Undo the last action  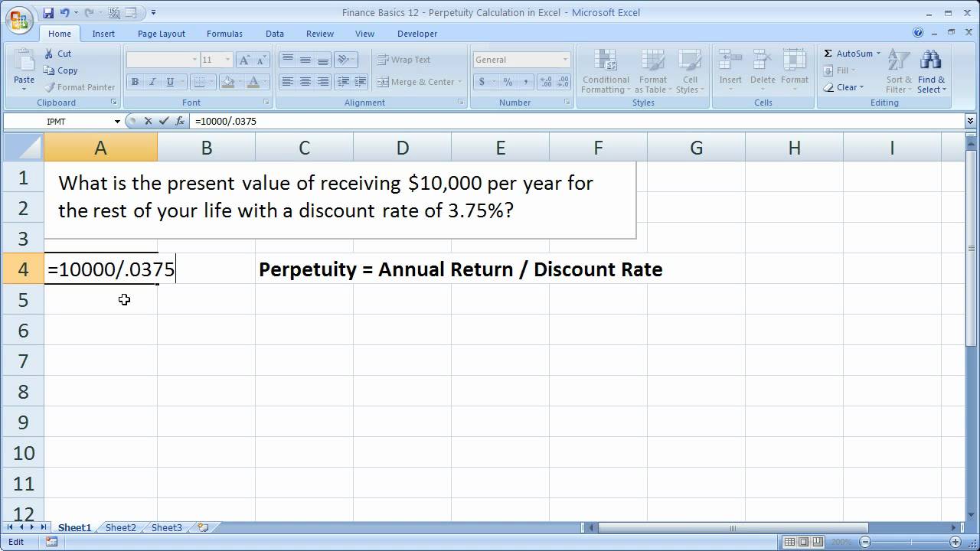64,13
